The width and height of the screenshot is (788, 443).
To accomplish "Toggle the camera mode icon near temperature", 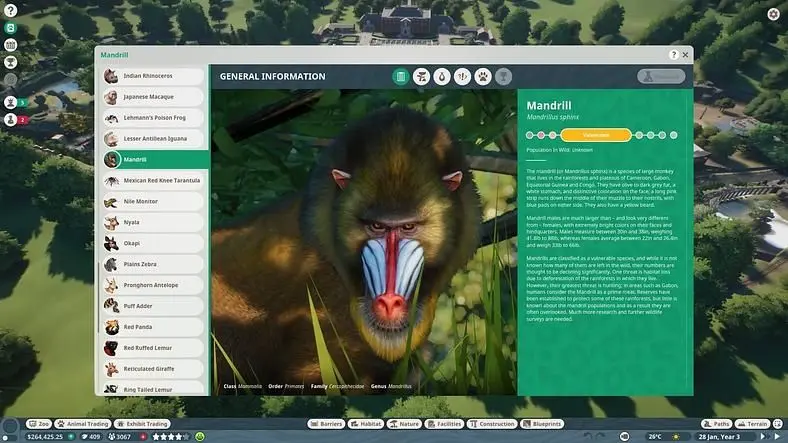I will [624, 437].
